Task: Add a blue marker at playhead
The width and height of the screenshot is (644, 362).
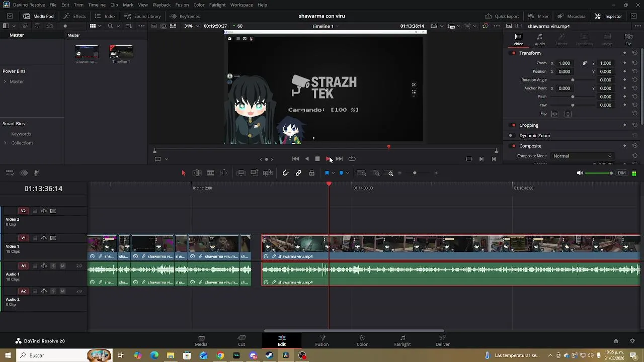Action: (341, 173)
